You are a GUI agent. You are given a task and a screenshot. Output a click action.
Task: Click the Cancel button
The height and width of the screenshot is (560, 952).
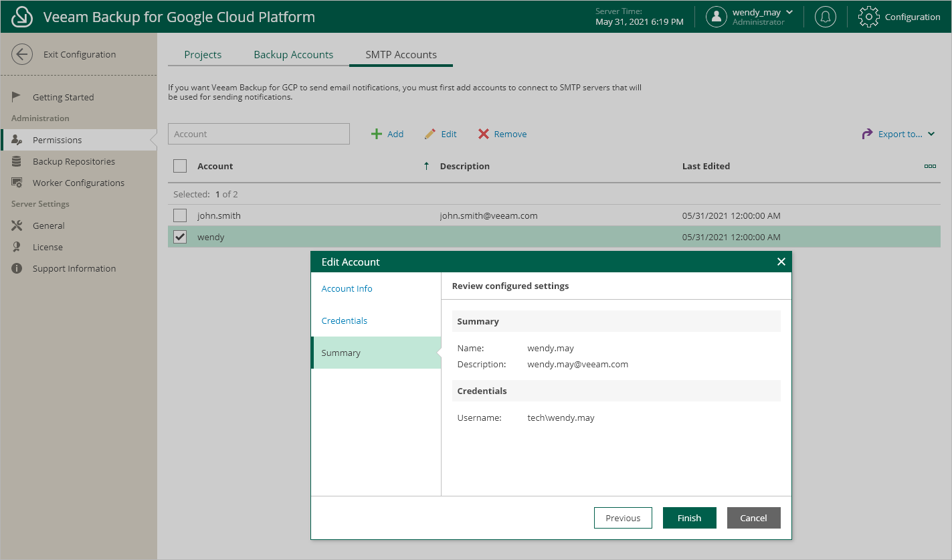tap(754, 518)
